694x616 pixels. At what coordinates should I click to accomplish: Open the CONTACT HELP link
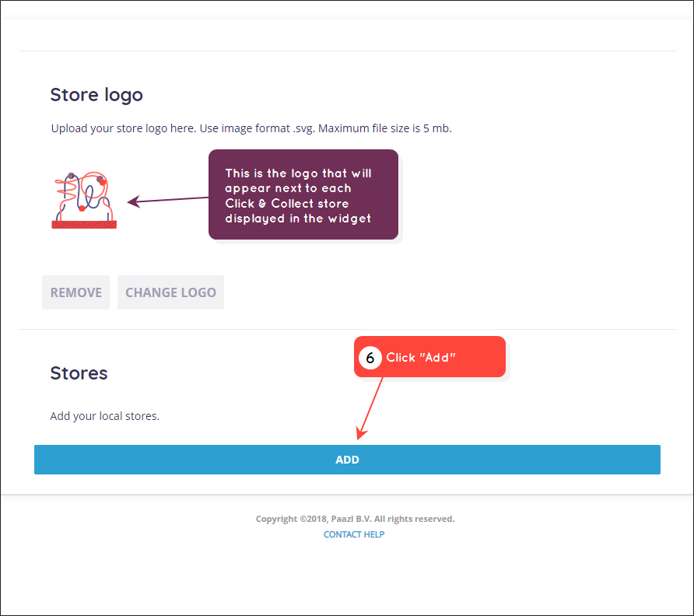pyautogui.click(x=354, y=534)
